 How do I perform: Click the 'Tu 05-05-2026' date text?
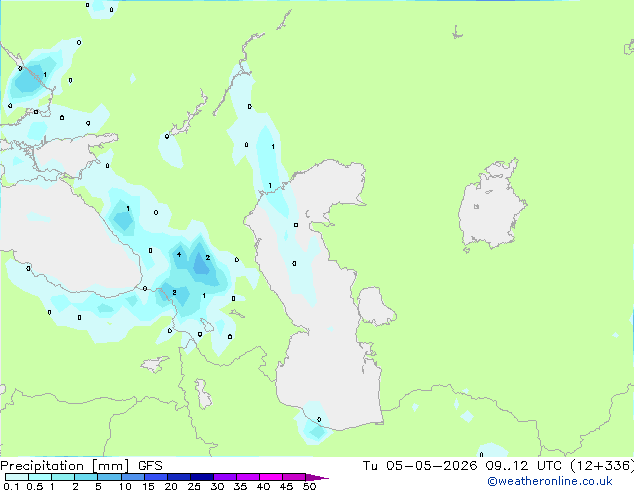(x=420, y=466)
